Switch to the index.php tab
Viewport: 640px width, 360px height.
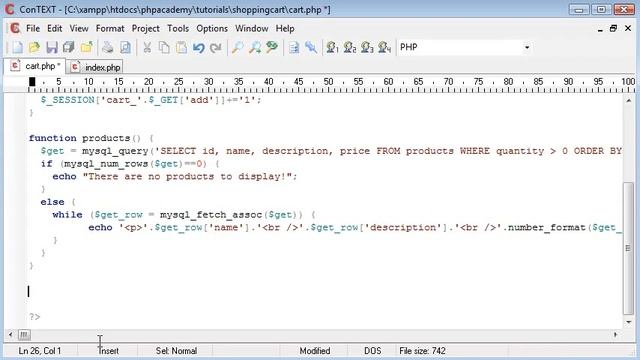click(x=95, y=67)
